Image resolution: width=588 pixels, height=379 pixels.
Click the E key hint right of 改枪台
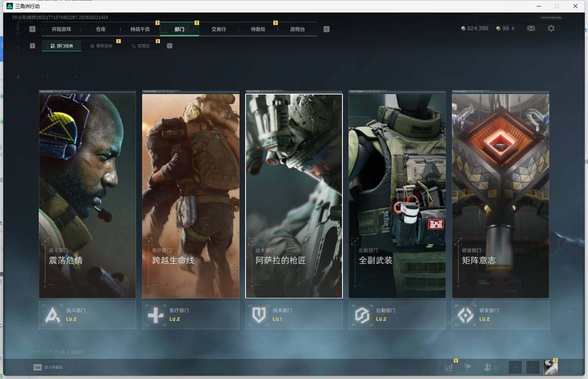[x=326, y=29]
